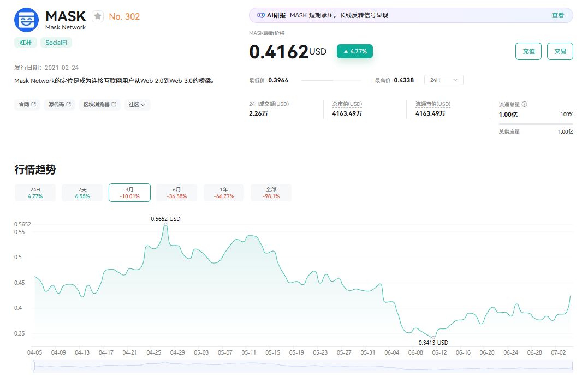This screenshot has width=588, height=389.
Task: Expand the 社区 dropdown
Action: coord(137,105)
